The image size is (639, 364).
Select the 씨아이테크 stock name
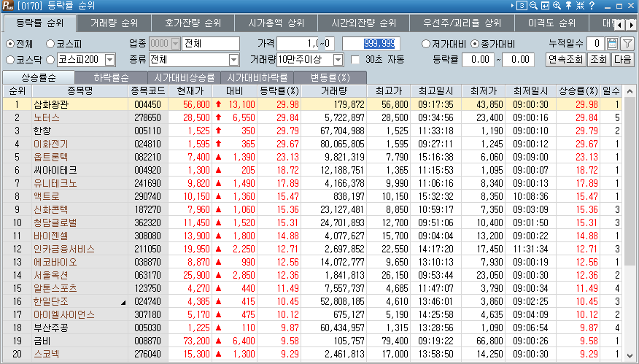click(x=55, y=170)
